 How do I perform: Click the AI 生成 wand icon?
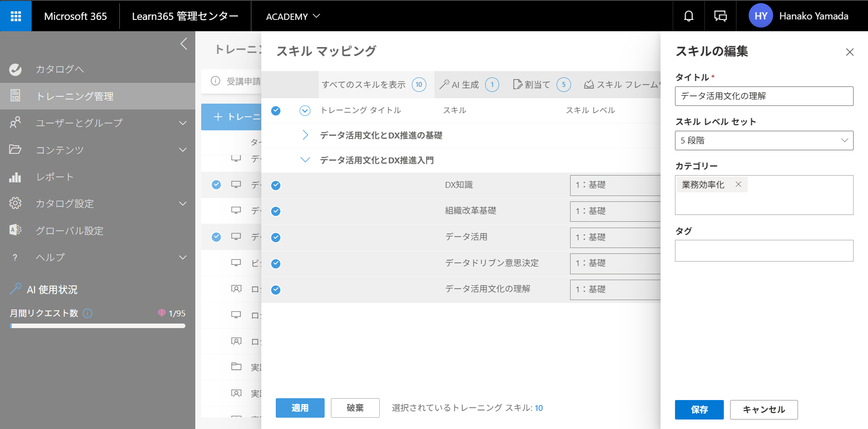click(444, 84)
